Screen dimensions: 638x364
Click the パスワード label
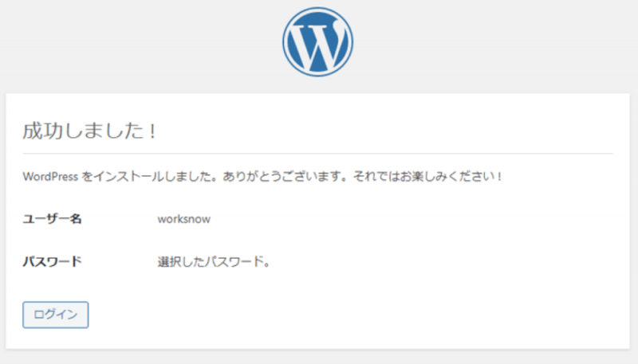coord(53,261)
